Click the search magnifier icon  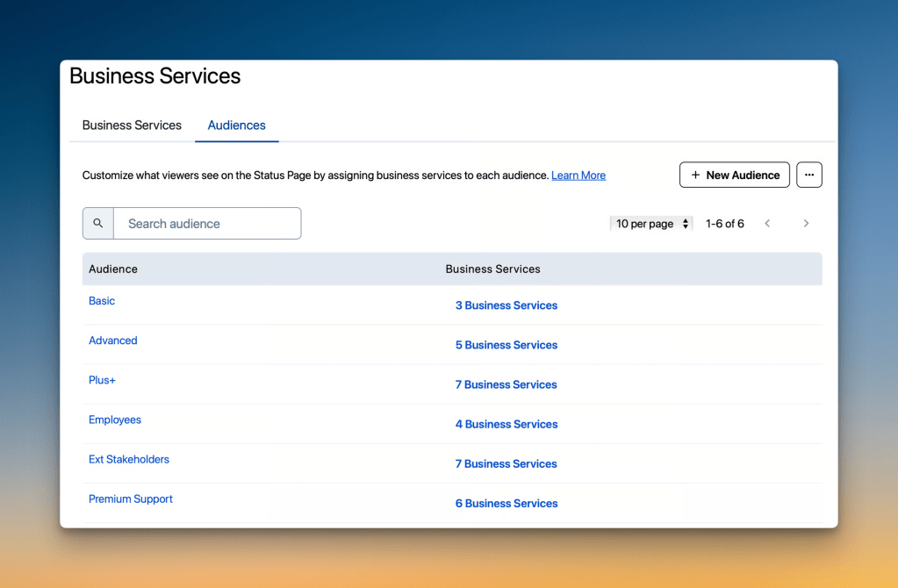click(97, 223)
